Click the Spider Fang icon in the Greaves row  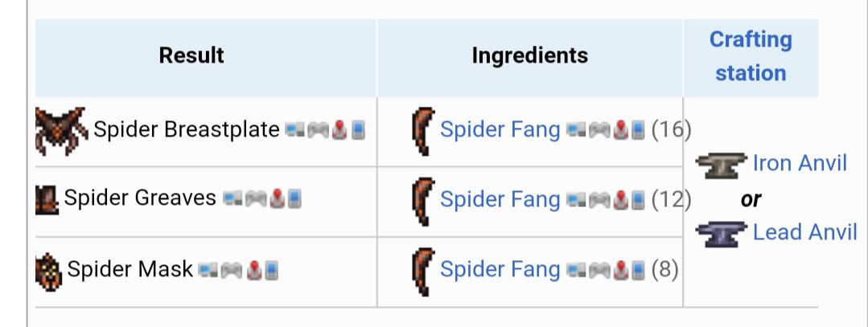point(422,198)
